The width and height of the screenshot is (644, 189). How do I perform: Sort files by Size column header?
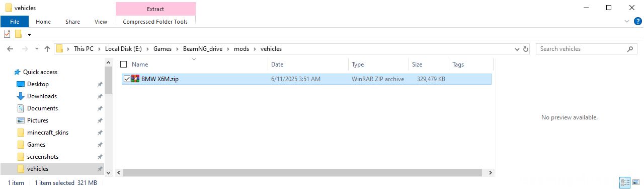click(x=417, y=65)
